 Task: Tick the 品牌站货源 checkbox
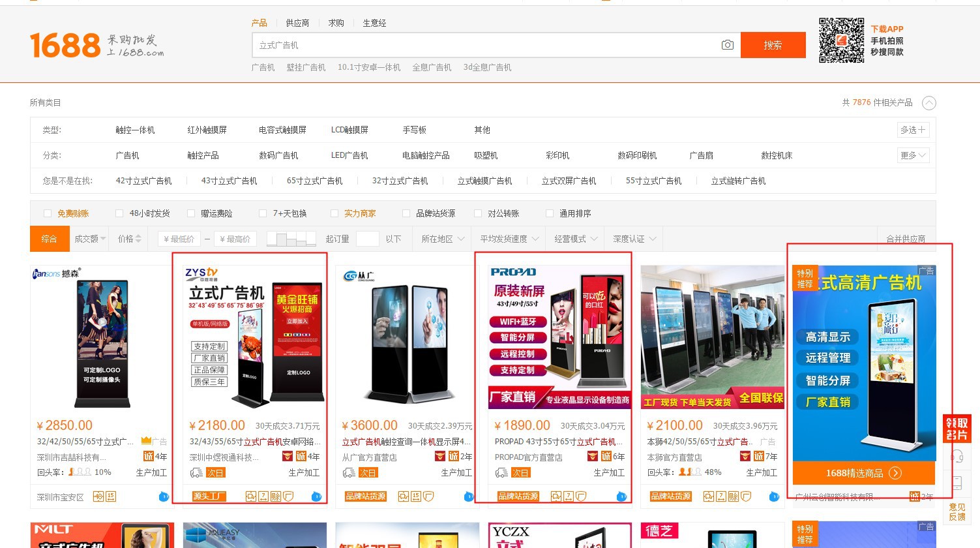point(406,213)
